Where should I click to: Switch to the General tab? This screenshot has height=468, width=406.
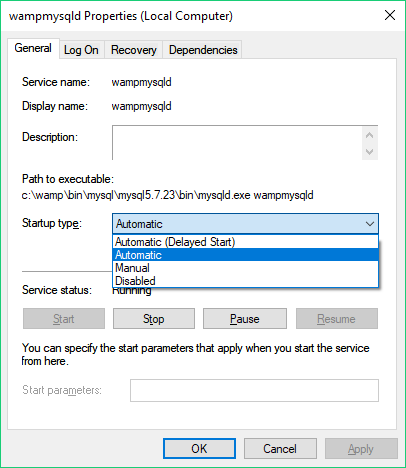(x=33, y=48)
